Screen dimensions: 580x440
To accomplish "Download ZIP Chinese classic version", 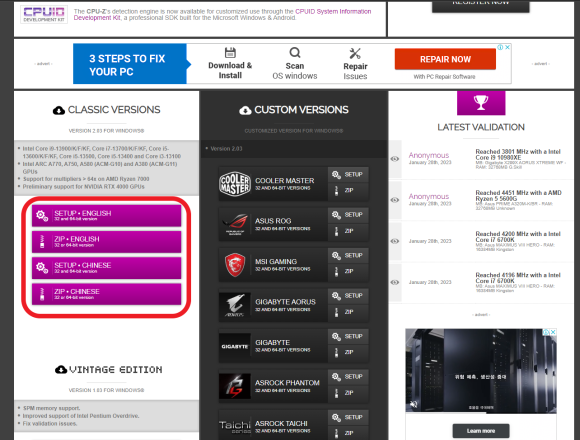I will tap(107, 294).
